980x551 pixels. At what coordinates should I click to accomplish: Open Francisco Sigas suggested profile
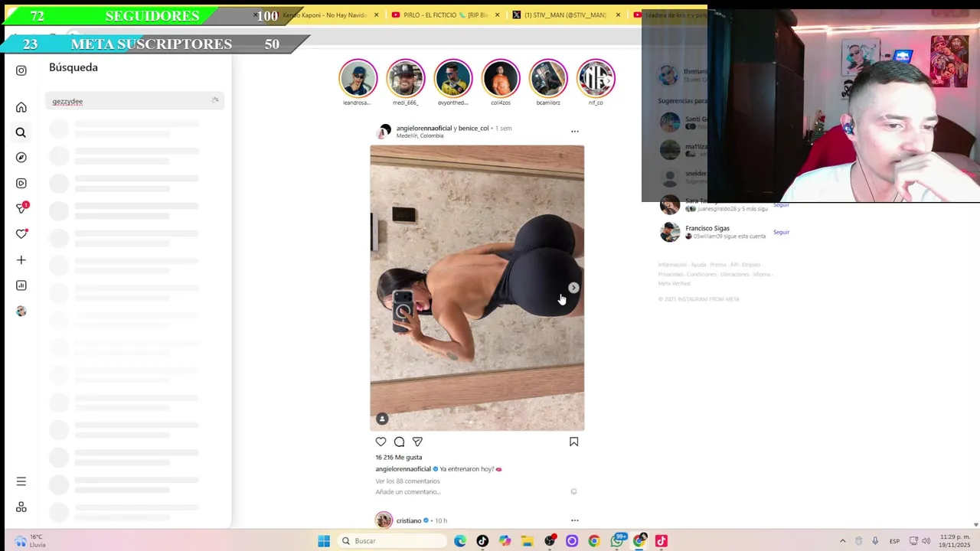coord(707,228)
